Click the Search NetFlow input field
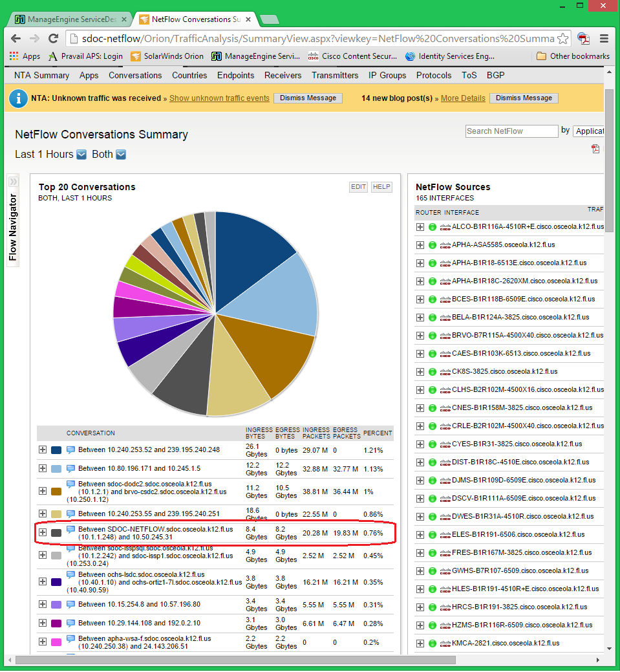The height and width of the screenshot is (672, 620). click(511, 131)
